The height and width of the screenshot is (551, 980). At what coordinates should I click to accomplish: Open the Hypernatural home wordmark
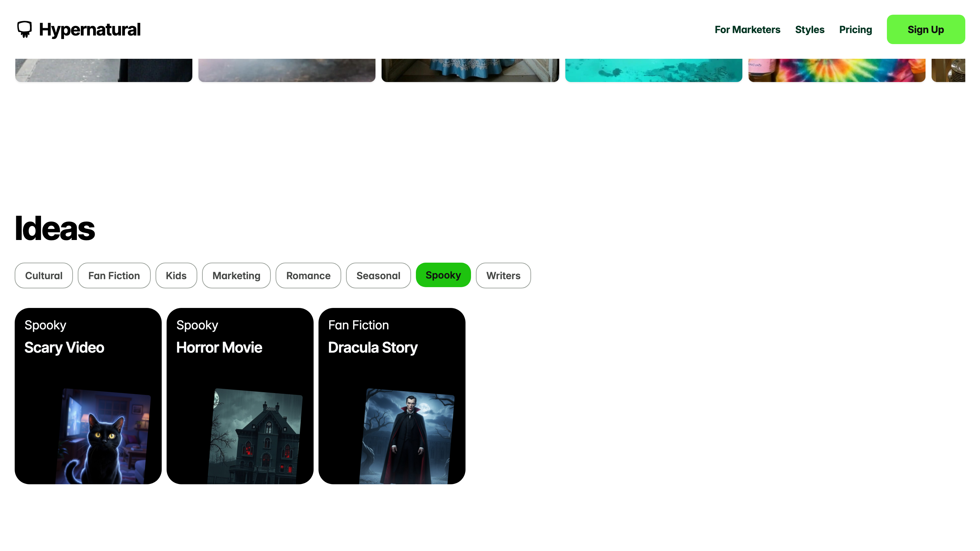[90, 29]
